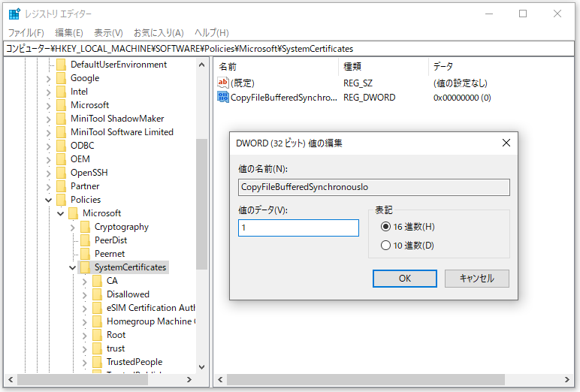Select the Google folder icon in tree
The height and width of the screenshot is (392, 580).
pos(61,78)
